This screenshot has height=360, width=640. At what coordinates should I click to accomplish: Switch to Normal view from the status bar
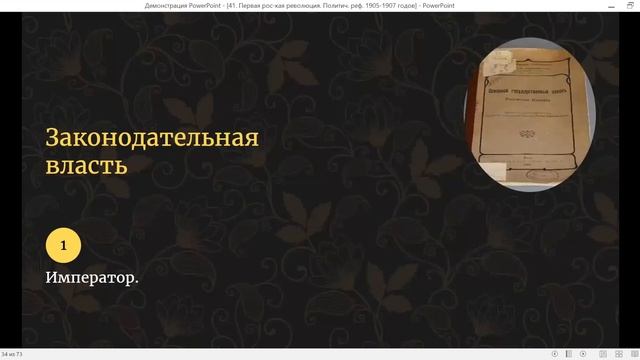(603, 354)
